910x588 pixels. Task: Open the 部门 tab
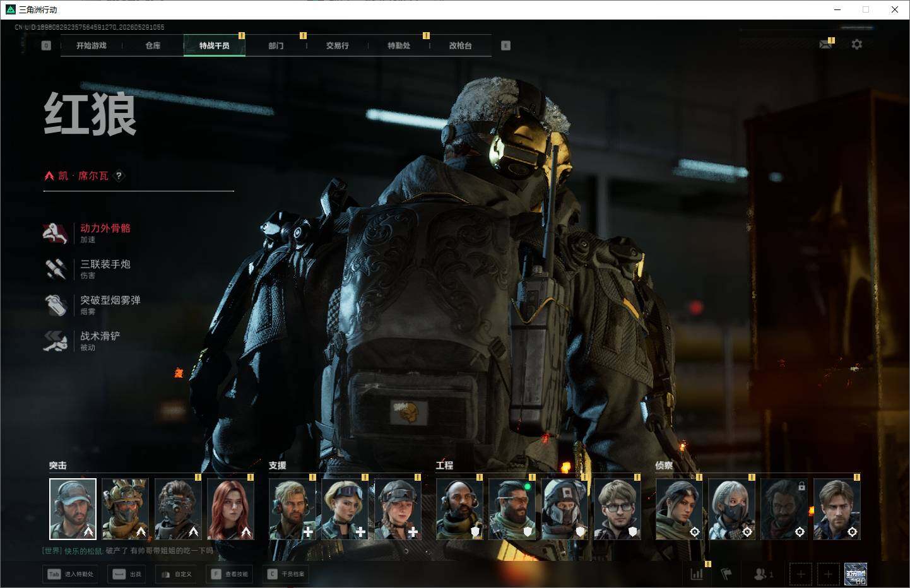click(x=276, y=45)
